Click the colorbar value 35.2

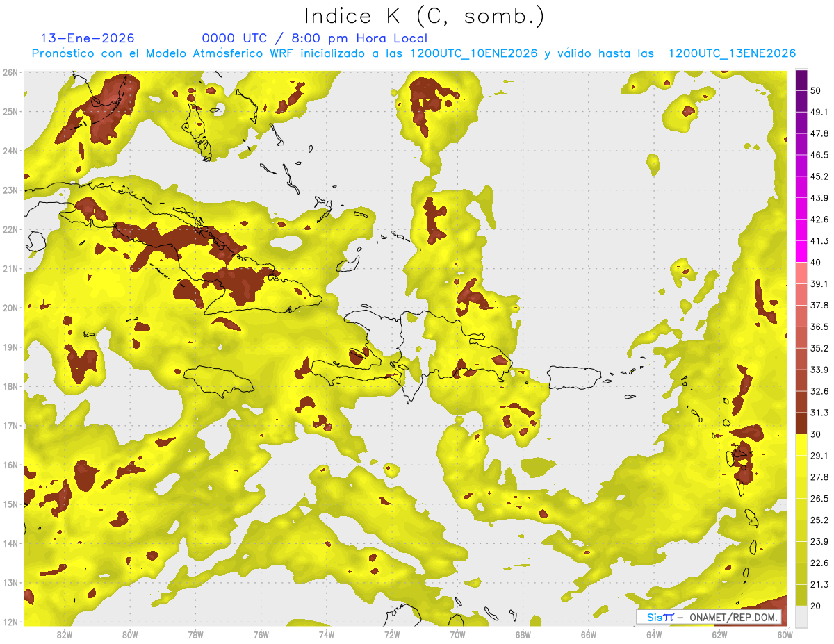(819, 348)
